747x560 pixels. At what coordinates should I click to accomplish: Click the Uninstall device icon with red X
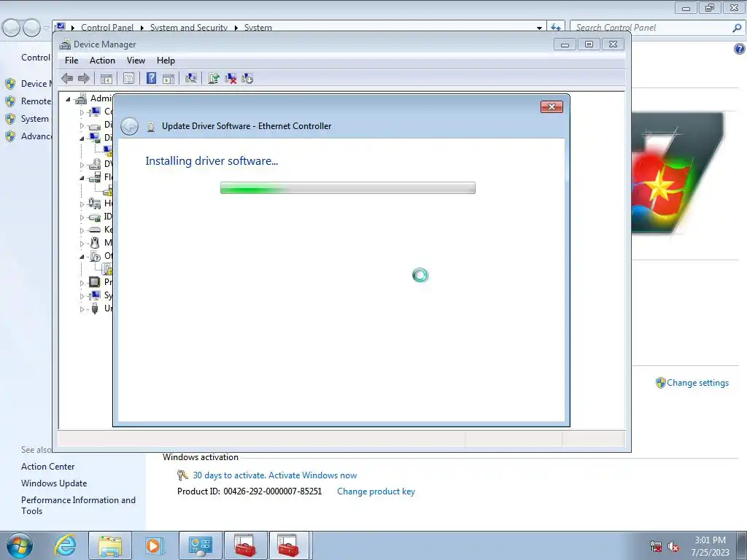(231, 79)
